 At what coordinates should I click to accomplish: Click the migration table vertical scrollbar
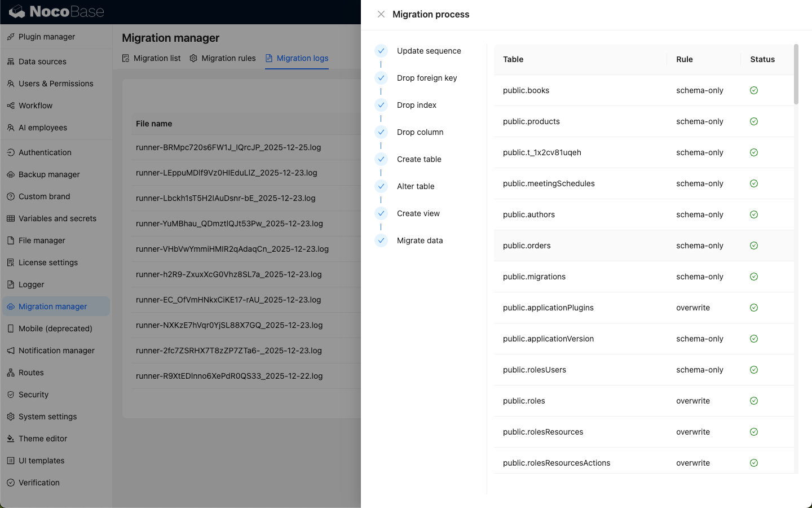click(796, 75)
